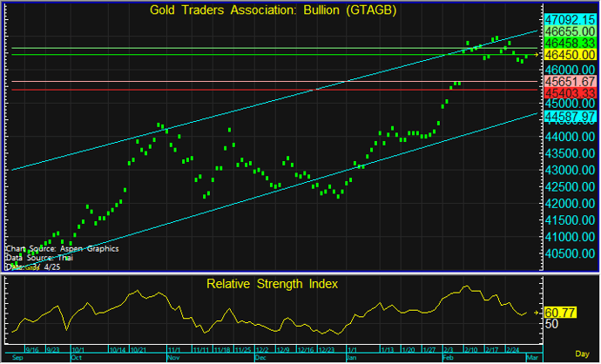The height and width of the screenshot is (364, 601).
Task: Click the 46000.00 price axis label
Action: click(x=570, y=70)
